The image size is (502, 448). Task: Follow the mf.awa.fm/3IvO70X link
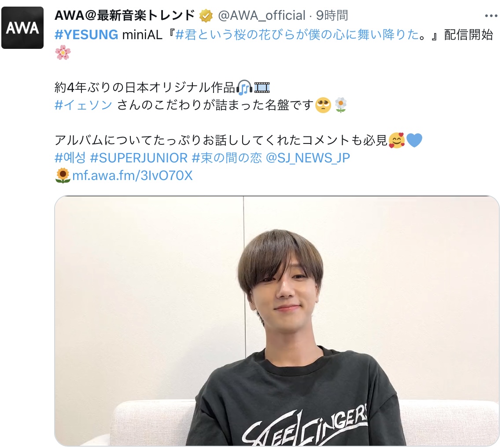(x=133, y=175)
